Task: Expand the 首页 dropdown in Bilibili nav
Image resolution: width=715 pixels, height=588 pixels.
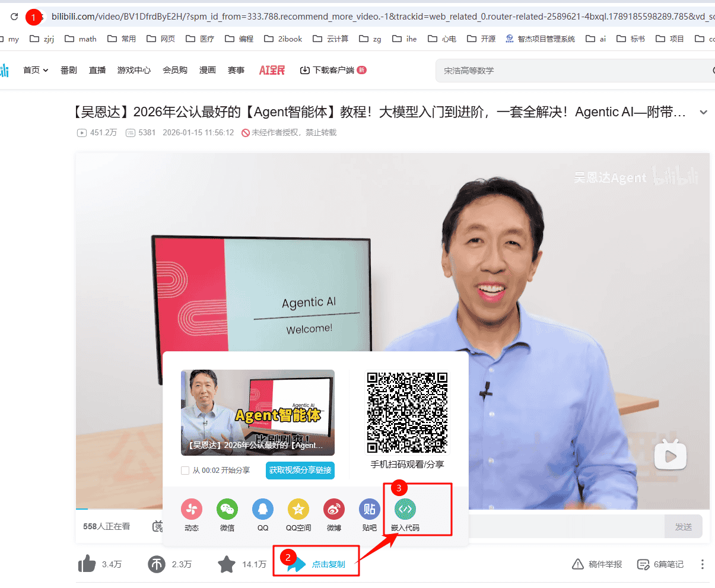Action: (36, 70)
